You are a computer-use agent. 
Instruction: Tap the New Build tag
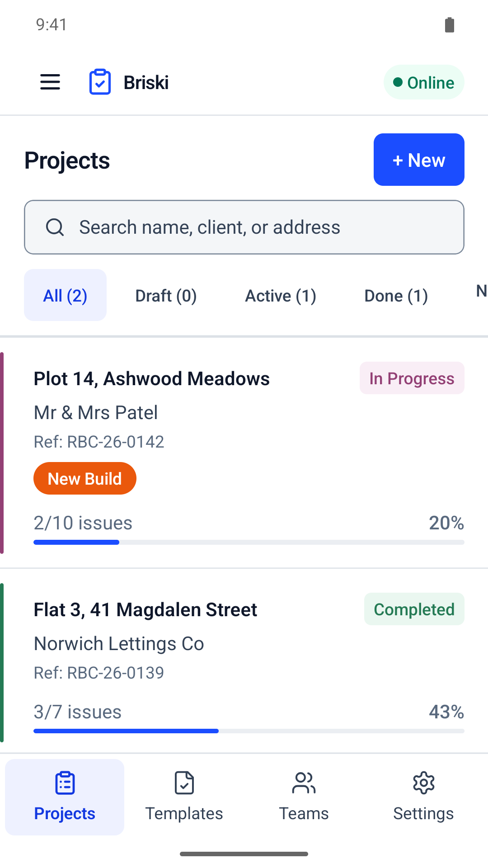85,478
